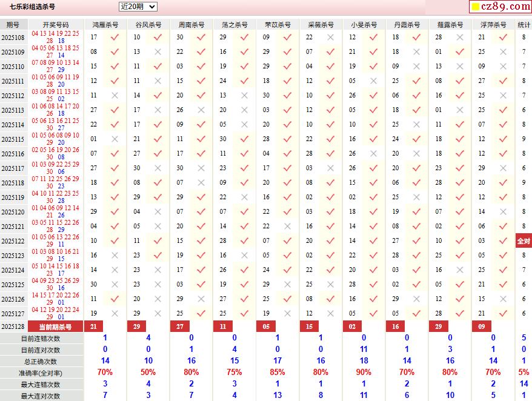The image size is (532, 401).
Task: Click the 浮萍杀号 check mark in row 2025127
Action: click(x=502, y=313)
